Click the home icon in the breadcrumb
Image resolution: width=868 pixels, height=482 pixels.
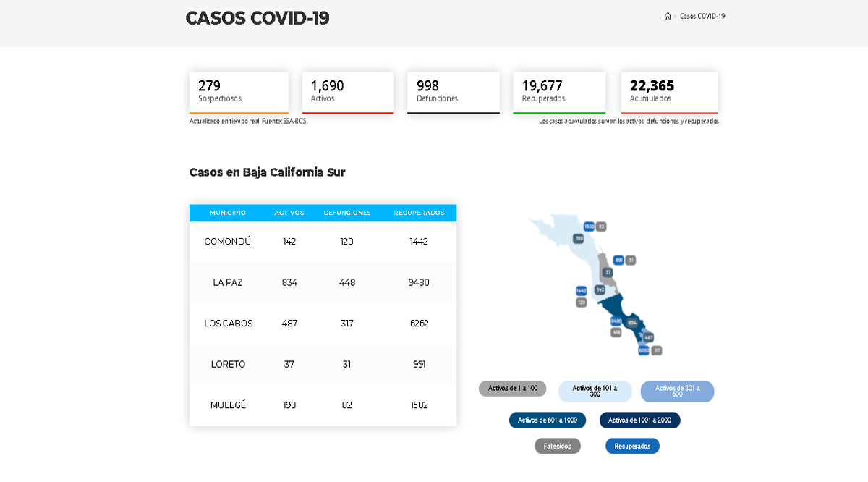[668, 16]
